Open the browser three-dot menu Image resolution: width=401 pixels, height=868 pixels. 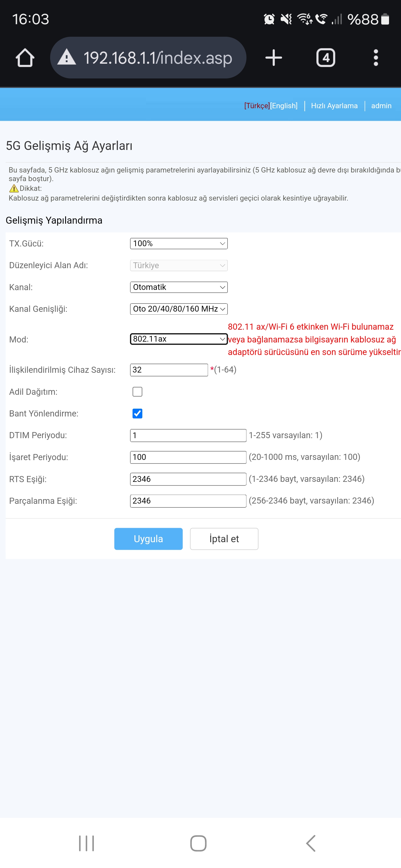click(376, 58)
